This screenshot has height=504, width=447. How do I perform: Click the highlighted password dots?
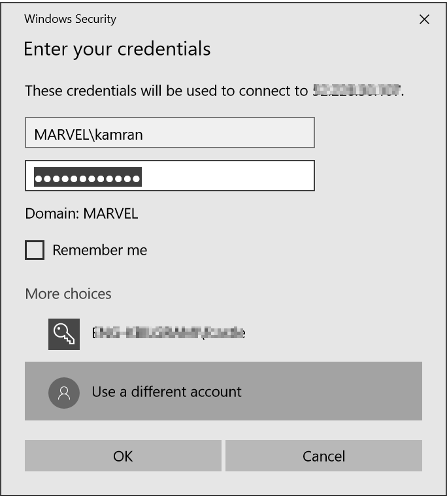point(88,177)
